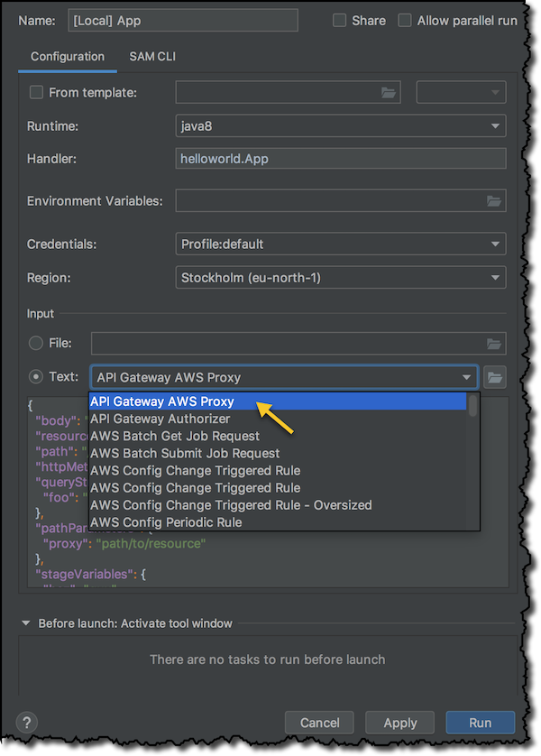
Task: Collapse the Before launch section triangle
Action: pos(26,622)
